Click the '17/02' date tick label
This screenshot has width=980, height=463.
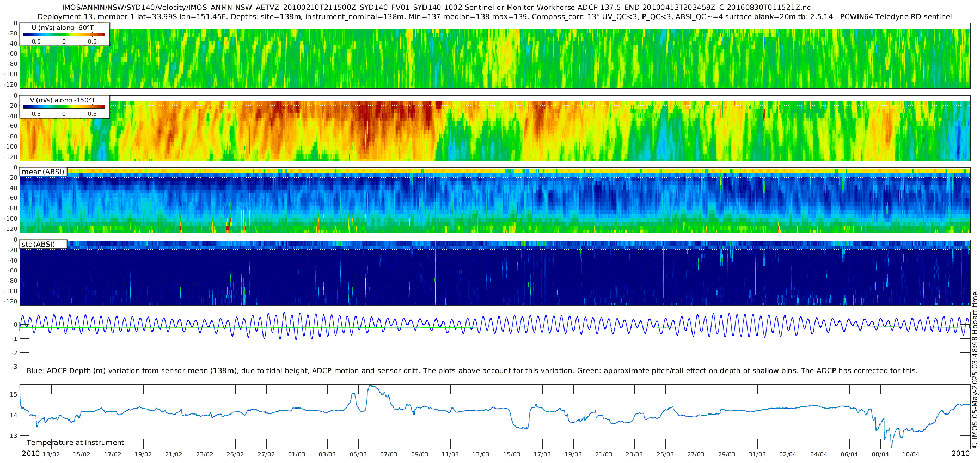pyautogui.click(x=113, y=454)
